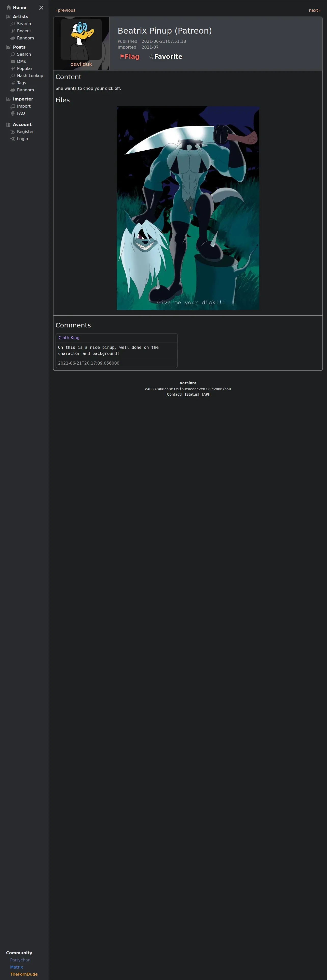Open the Register page
This screenshot has width=327, height=980.
(x=25, y=132)
